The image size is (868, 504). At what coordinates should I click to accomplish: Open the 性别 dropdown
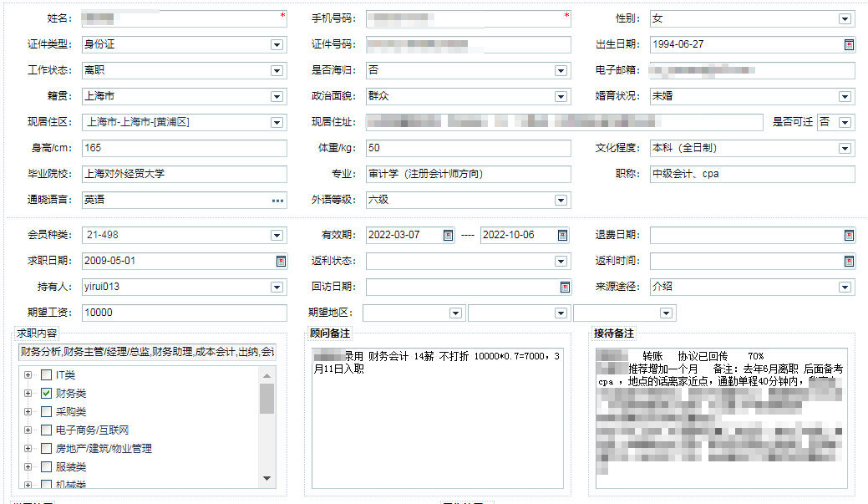pos(845,19)
